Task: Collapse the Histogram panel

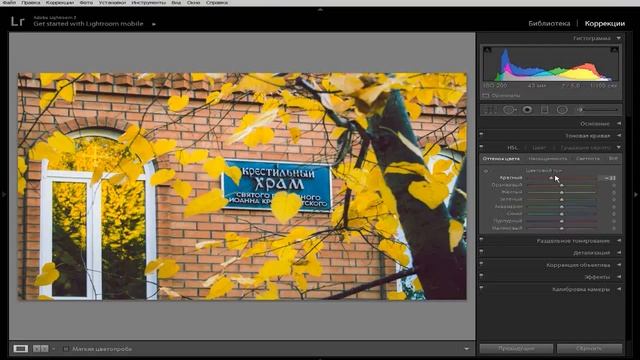Action: (x=619, y=38)
